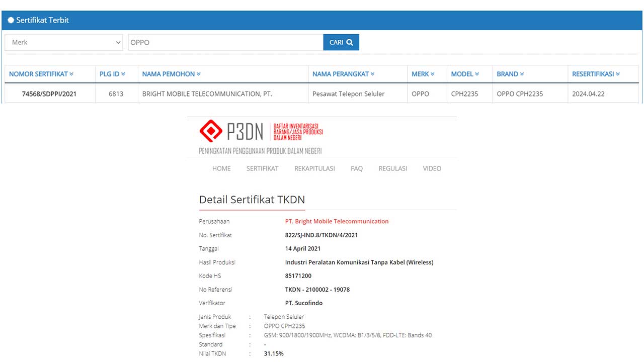Click the CARI search button
This screenshot has width=644, height=362.
point(341,42)
